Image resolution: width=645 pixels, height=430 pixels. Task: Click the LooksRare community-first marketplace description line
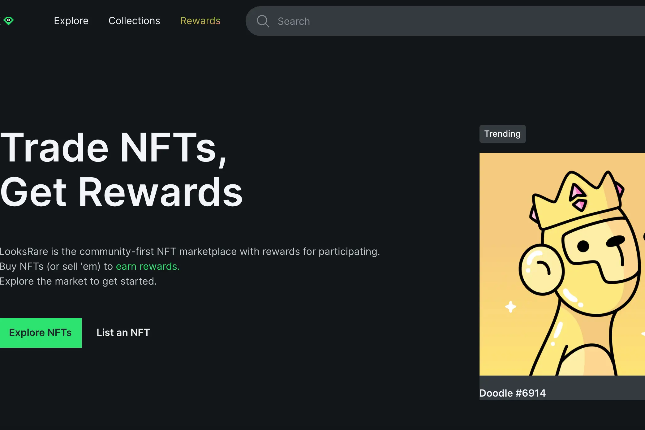pos(190,251)
